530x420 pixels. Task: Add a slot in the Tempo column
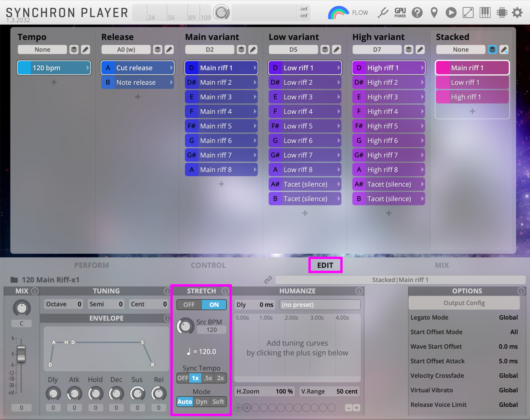point(54,82)
